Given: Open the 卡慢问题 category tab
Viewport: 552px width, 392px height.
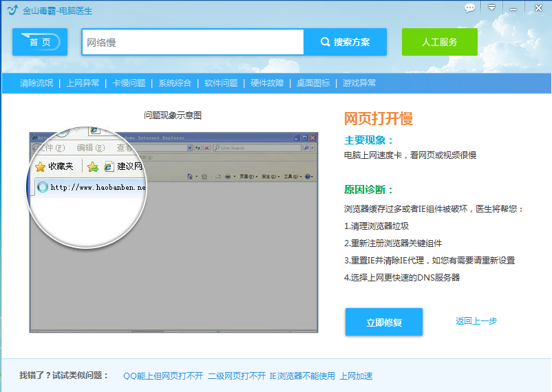Looking at the screenshot, I should click(x=129, y=83).
